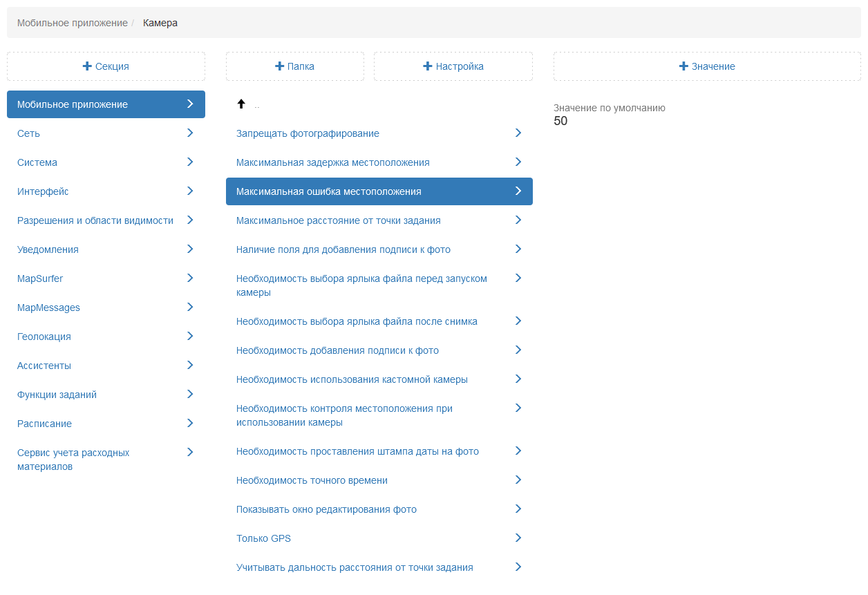Add a new Значение
This screenshot has height=595, width=868.
[x=707, y=66]
